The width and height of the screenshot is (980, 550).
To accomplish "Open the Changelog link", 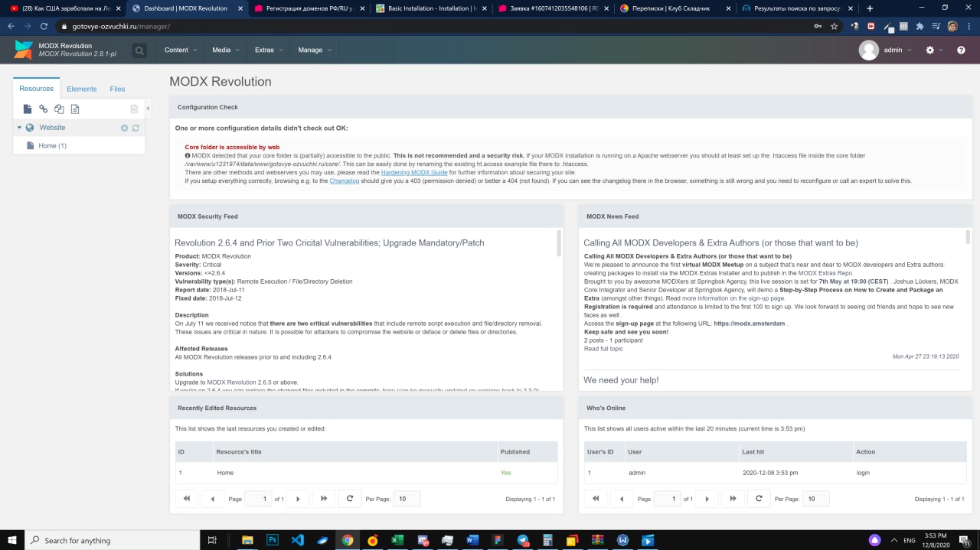I will (345, 181).
